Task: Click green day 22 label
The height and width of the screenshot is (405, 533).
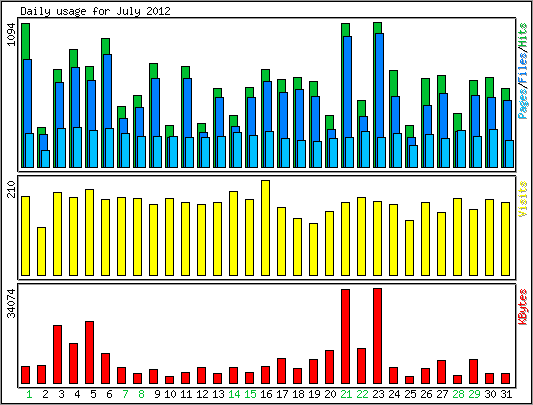Action: (362, 394)
